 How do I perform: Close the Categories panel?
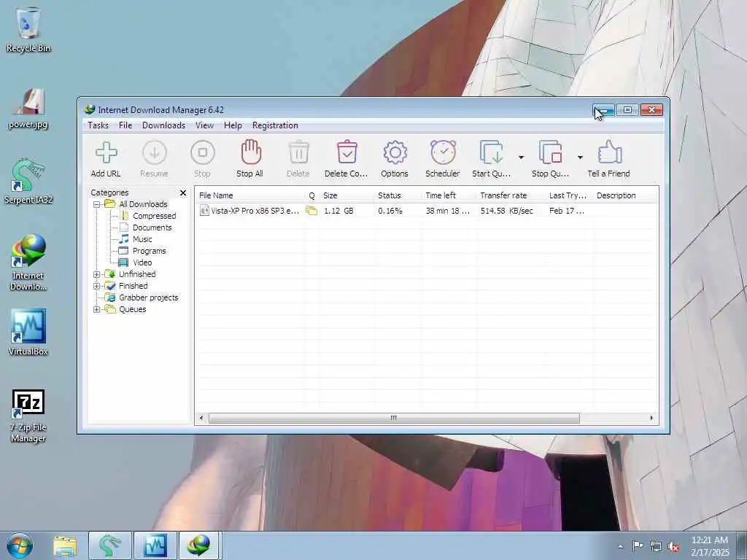183,192
